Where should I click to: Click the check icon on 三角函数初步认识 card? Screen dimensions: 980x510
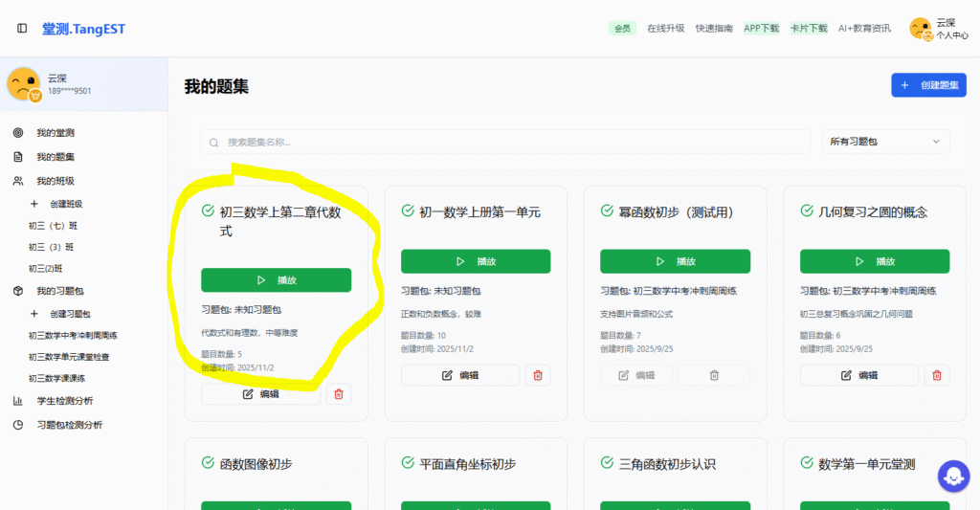click(608, 463)
